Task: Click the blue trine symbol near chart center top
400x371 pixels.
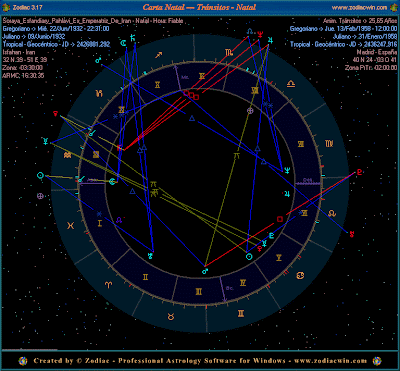Action: click(192, 118)
